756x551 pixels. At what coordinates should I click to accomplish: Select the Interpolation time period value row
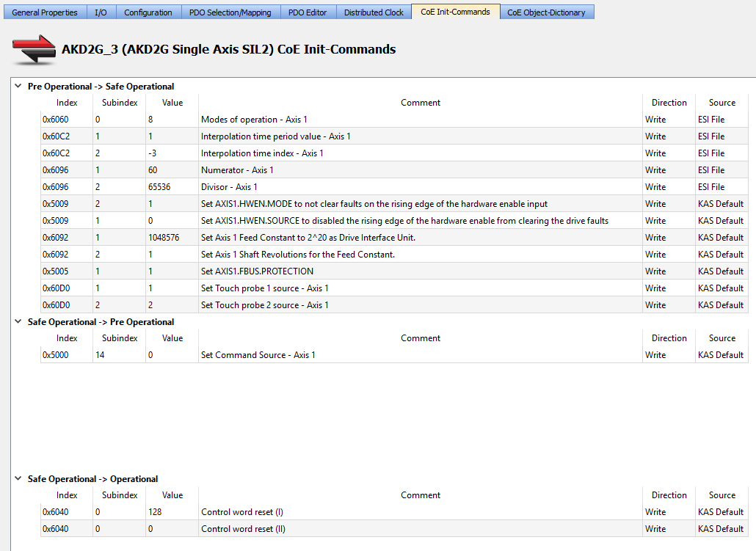[394, 136]
